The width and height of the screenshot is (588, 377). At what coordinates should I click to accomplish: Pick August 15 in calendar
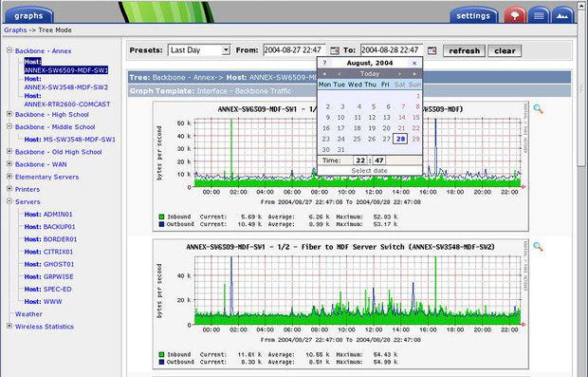pyautogui.click(x=415, y=117)
